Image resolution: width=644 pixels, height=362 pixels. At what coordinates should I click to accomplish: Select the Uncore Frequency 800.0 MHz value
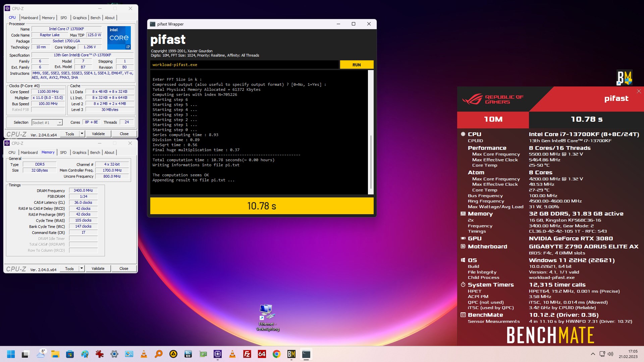(x=112, y=176)
